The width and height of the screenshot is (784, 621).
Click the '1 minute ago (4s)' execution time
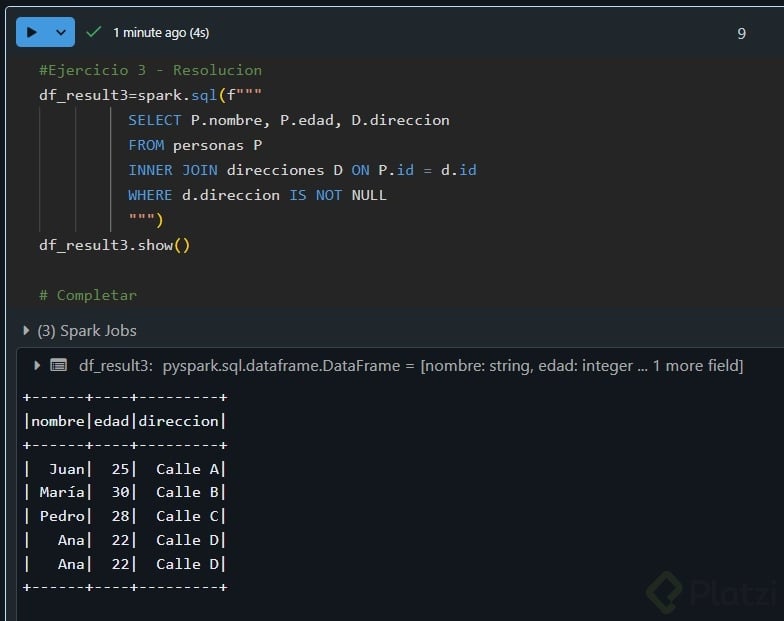(160, 33)
